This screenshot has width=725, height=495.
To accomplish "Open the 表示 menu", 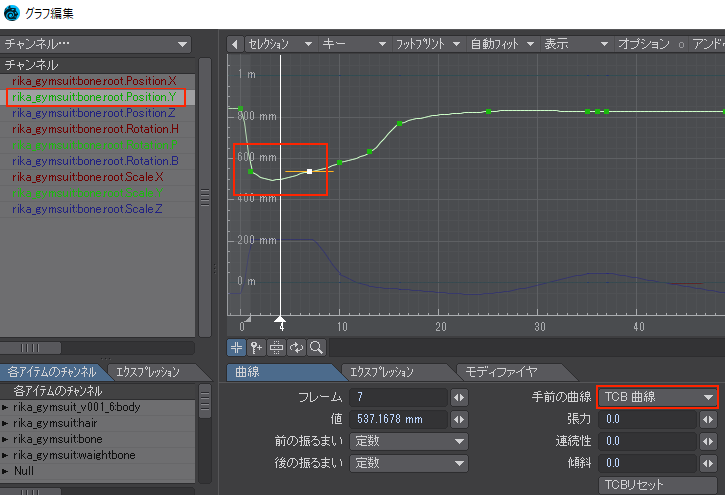I will coord(577,44).
